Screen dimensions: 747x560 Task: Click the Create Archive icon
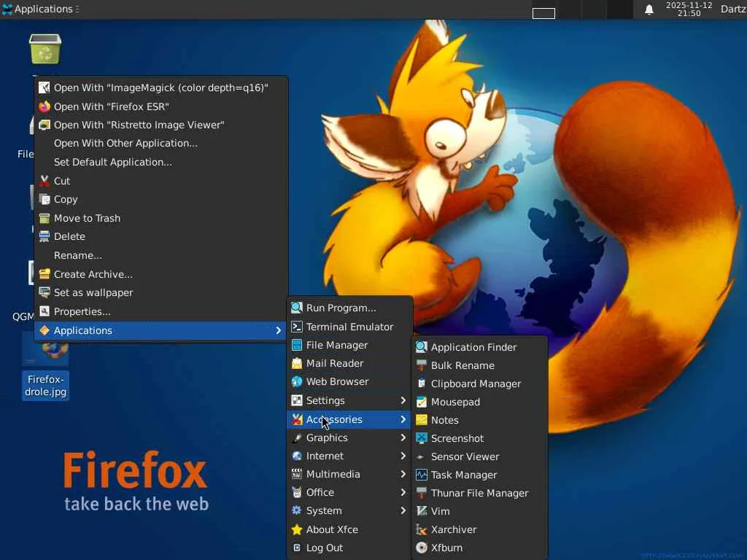(44, 274)
